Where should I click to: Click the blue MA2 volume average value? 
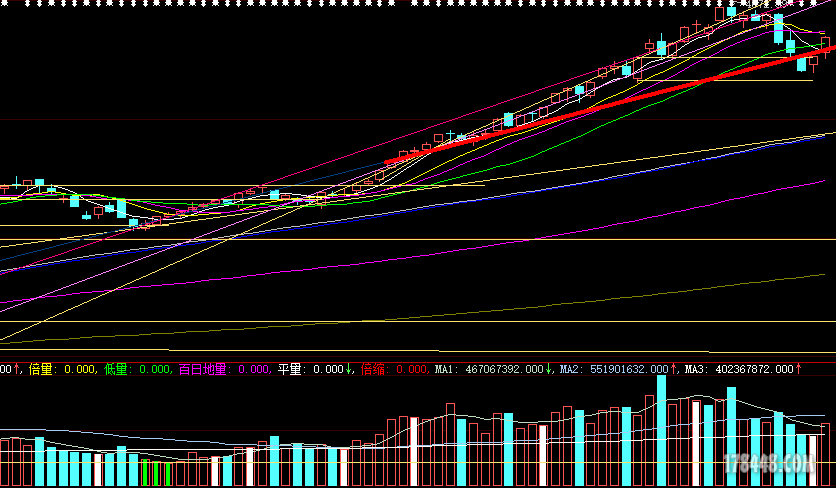point(615,370)
